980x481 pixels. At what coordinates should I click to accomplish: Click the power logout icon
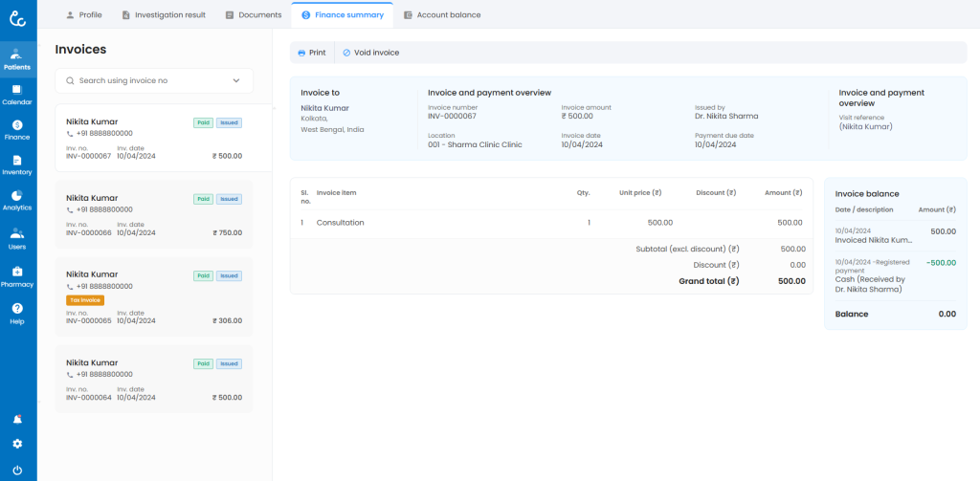click(x=17, y=469)
